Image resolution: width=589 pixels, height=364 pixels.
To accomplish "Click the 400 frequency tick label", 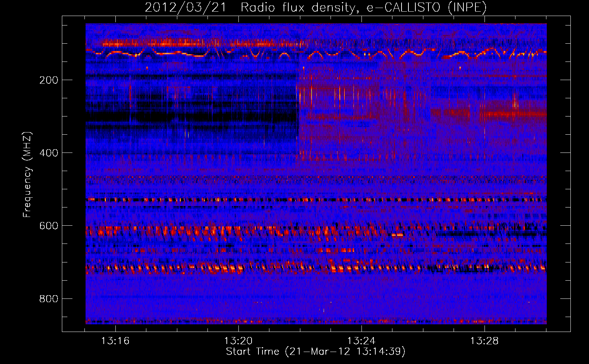I will point(49,153).
